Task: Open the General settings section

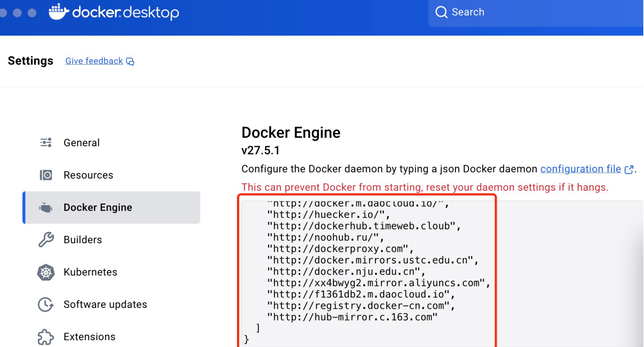Action: pos(112,143)
